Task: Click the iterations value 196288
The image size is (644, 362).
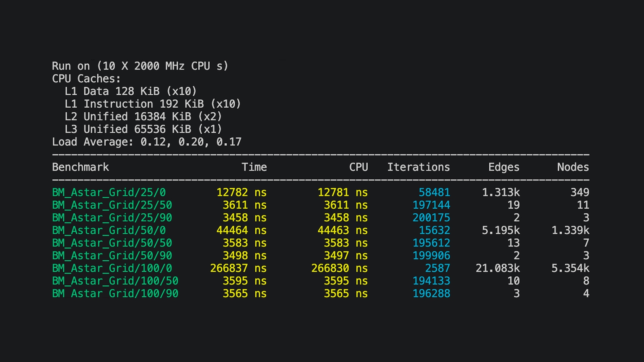Action: click(x=431, y=293)
